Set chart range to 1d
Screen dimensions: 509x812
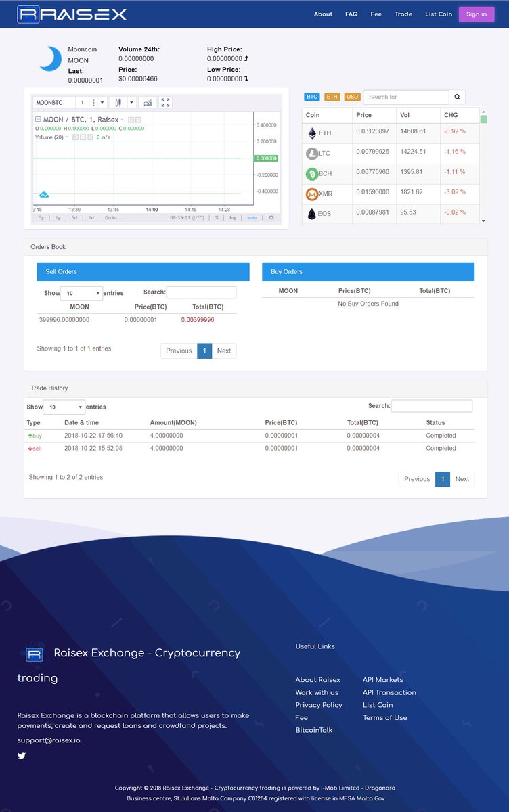(91, 217)
